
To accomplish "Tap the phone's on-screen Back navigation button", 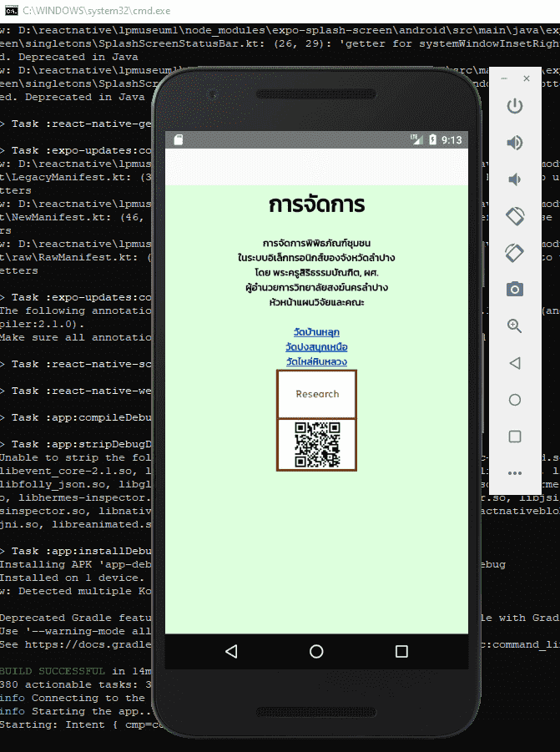I will click(232, 651).
